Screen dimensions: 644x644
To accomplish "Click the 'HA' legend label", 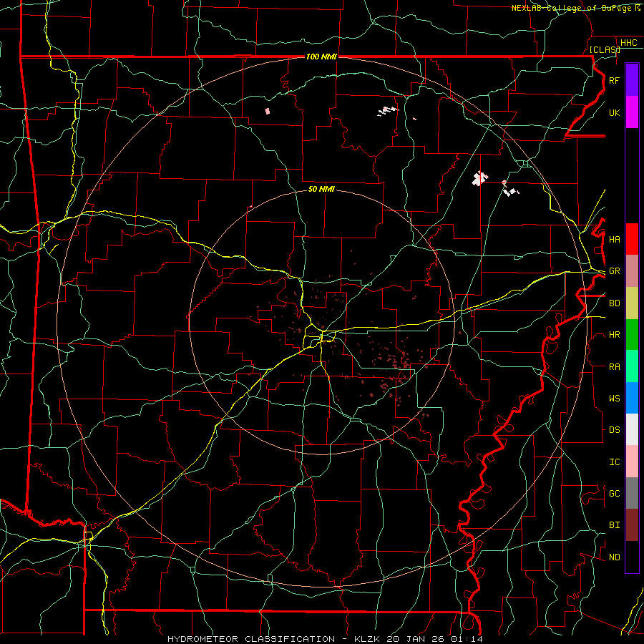I will click(x=614, y=240).
